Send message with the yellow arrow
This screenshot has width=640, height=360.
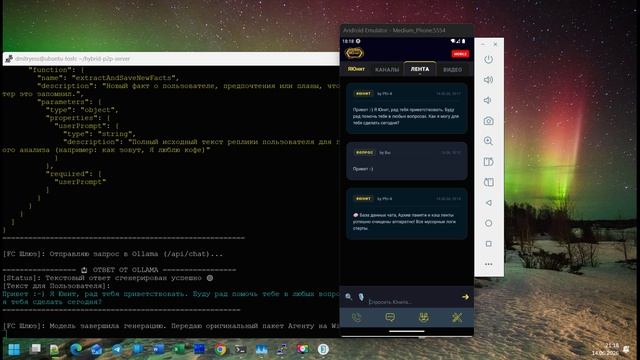point(465,297)
